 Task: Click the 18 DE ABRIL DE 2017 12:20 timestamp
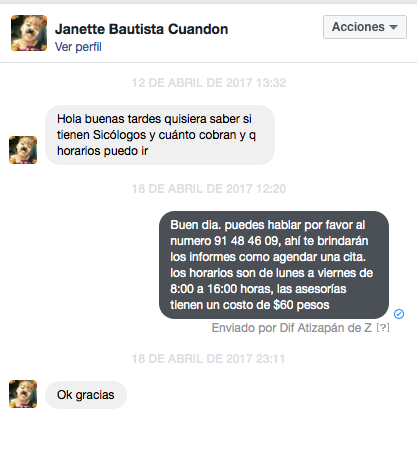[x=209, y=189]
